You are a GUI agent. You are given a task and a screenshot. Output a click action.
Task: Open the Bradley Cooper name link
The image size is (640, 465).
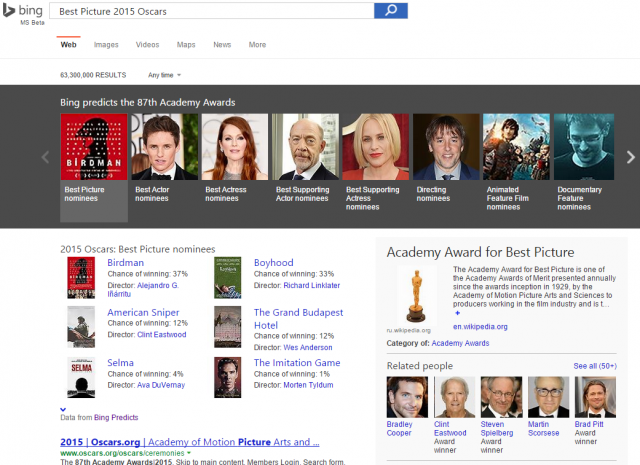coord(399,429)
